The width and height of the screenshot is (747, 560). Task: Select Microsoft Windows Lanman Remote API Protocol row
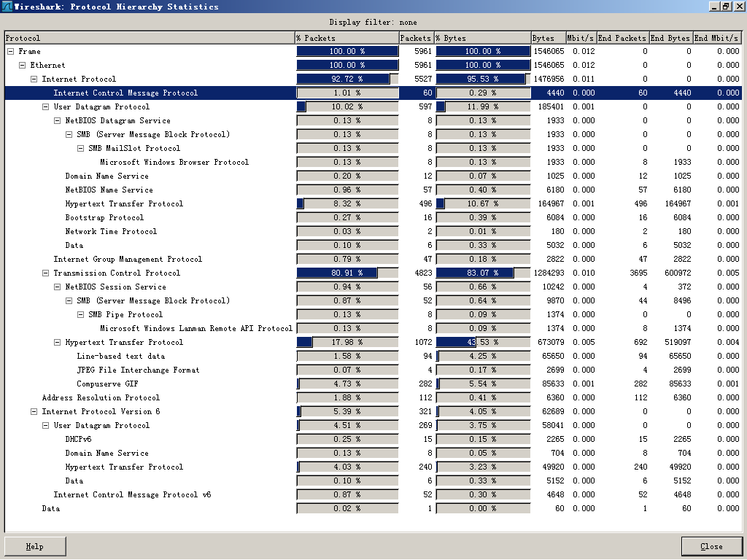(x=373, y=328)
